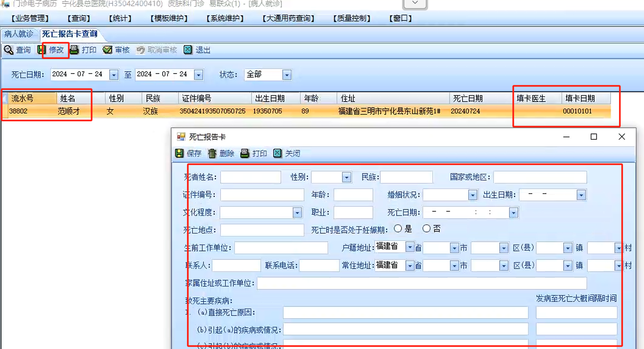Click the 死亡报告卡 dialog title icon
Screen dimensions: 644x349
(x=181, y=137)
